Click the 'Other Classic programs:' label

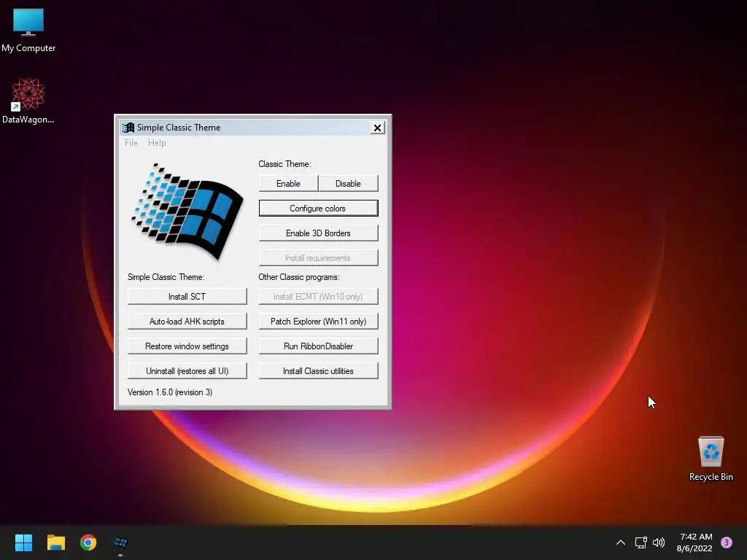(298, 276)
